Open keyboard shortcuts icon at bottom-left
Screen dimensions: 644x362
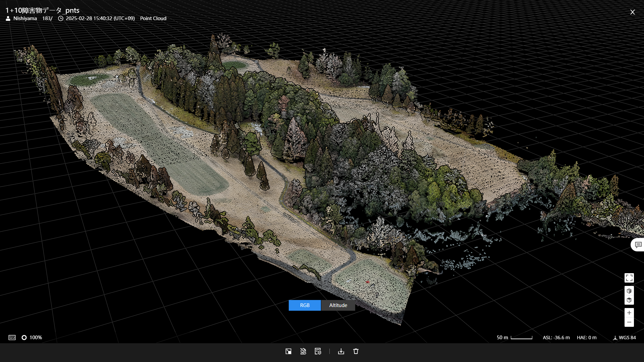coord(12,338)
